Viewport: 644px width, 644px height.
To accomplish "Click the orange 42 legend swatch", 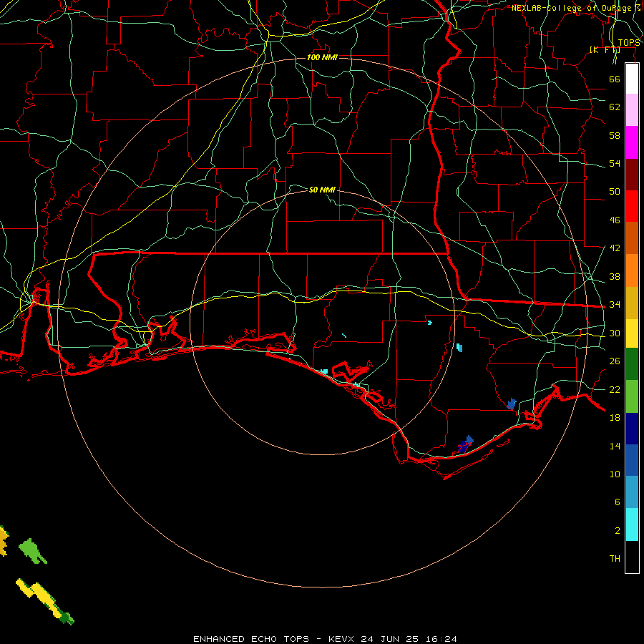I will click(x=632, y=270).
